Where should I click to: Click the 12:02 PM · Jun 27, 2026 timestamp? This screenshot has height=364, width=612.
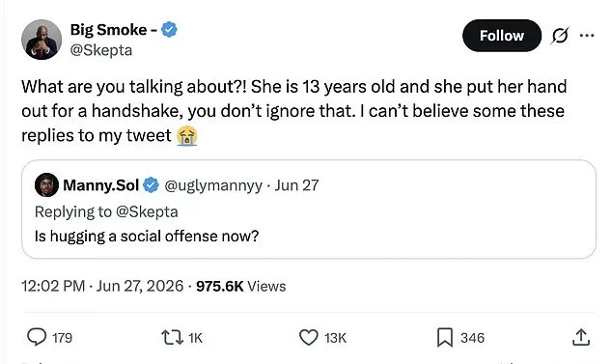click(x=102, y=286)
